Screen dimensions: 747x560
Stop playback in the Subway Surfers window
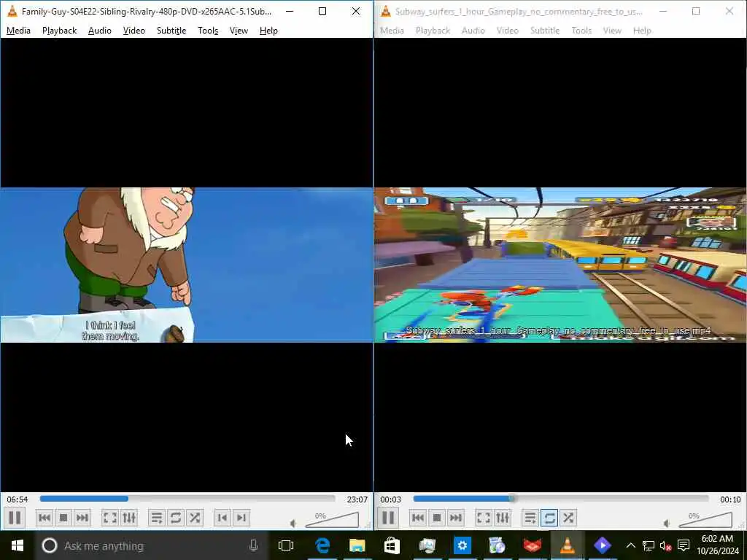point(437,518)
